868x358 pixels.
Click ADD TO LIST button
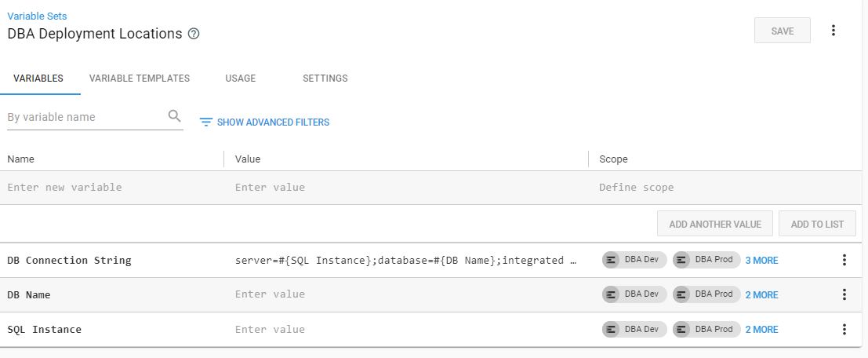coord(817,224)
